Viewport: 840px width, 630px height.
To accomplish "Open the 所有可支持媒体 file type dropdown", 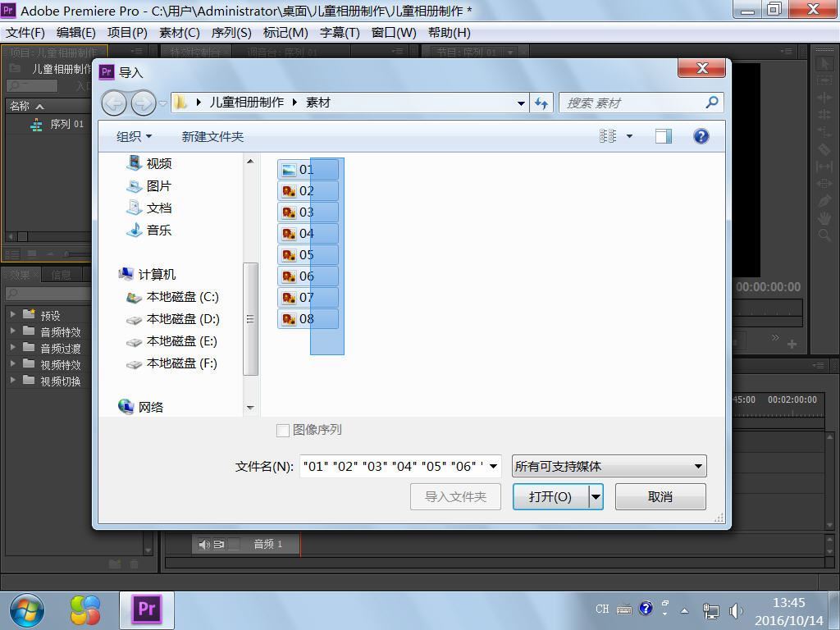I will [698, 466].
